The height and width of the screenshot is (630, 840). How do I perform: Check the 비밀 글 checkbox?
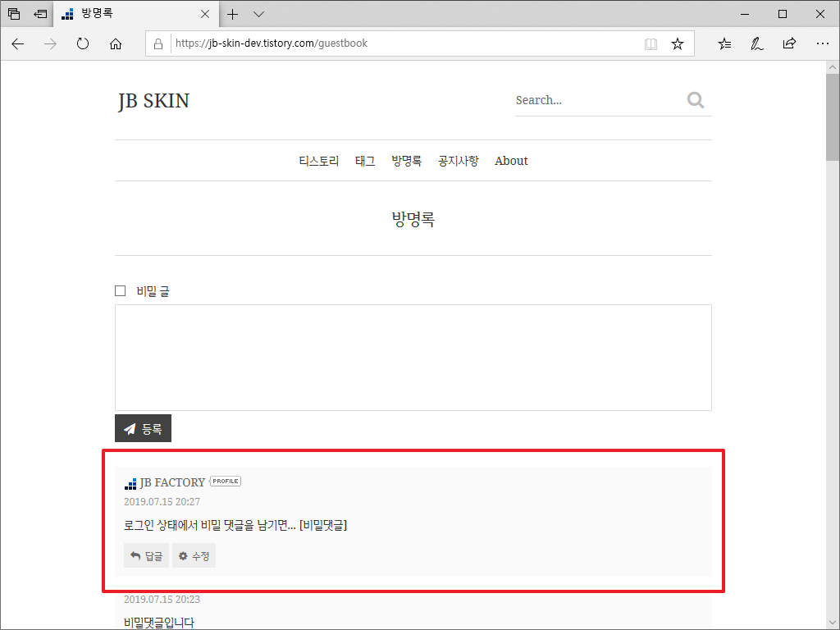pyautogui.click(x=120, y=291)
